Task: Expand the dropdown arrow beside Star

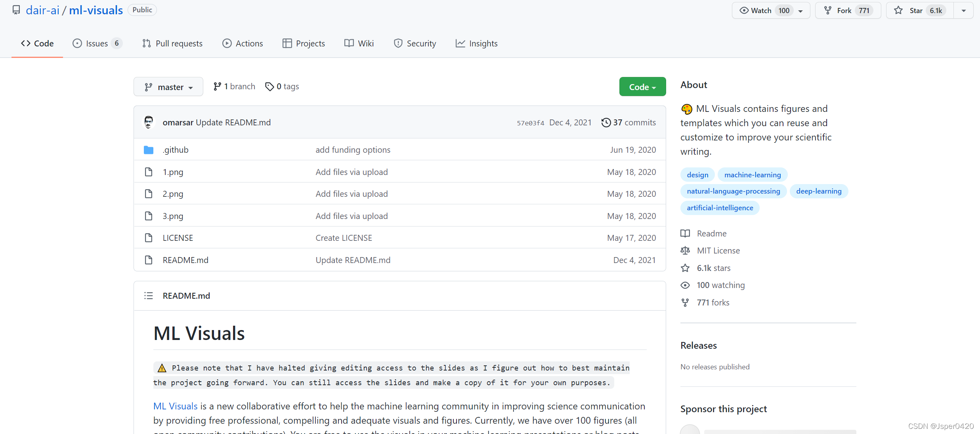Action: [x=964, y=11]
